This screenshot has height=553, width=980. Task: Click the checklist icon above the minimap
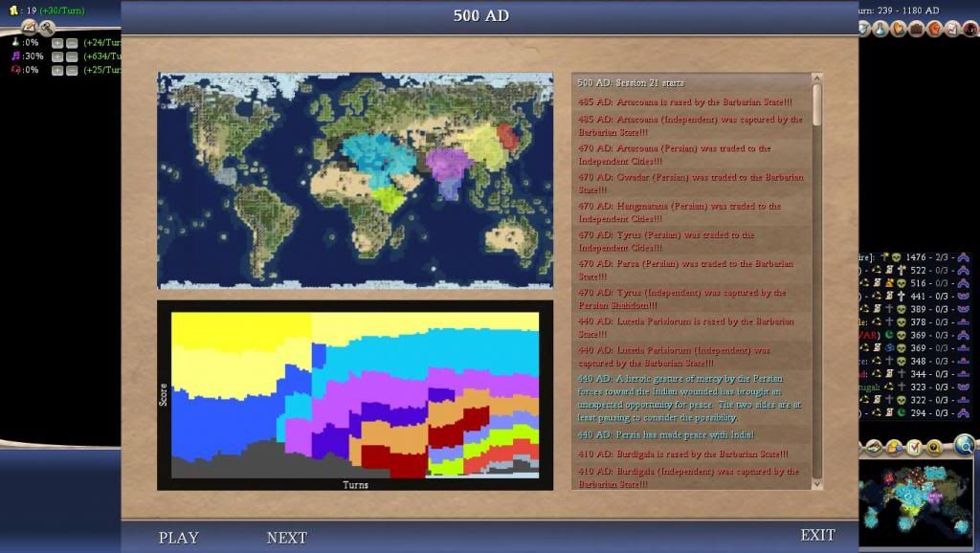914,448
